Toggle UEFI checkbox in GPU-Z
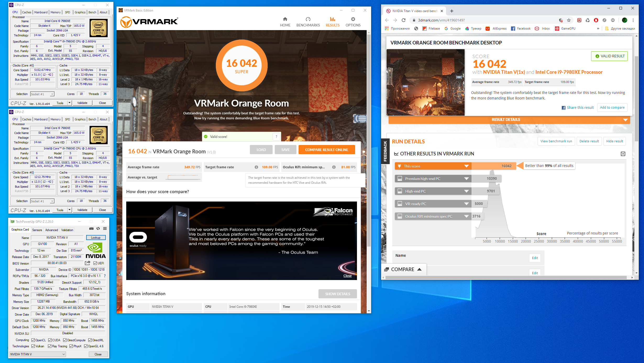Screen dimensions: 644x363 [x=95, y=263]
